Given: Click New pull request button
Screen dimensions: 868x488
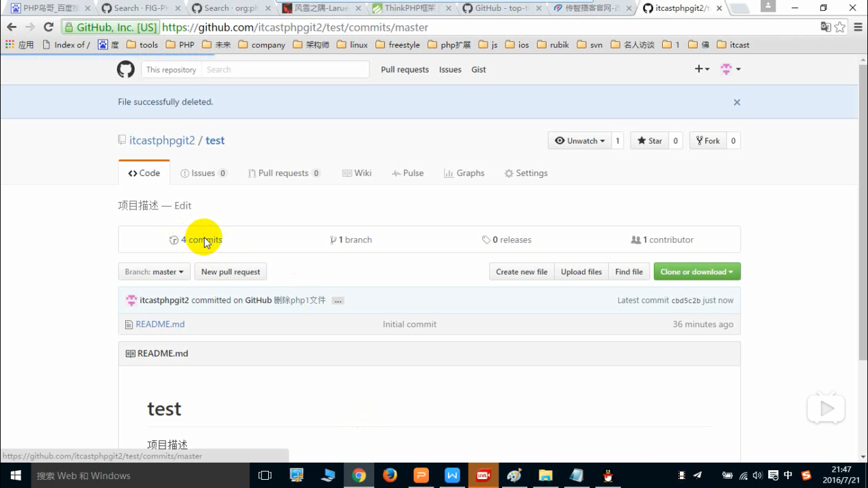Looking at the screenshot, I should click(x=231, y=272).
